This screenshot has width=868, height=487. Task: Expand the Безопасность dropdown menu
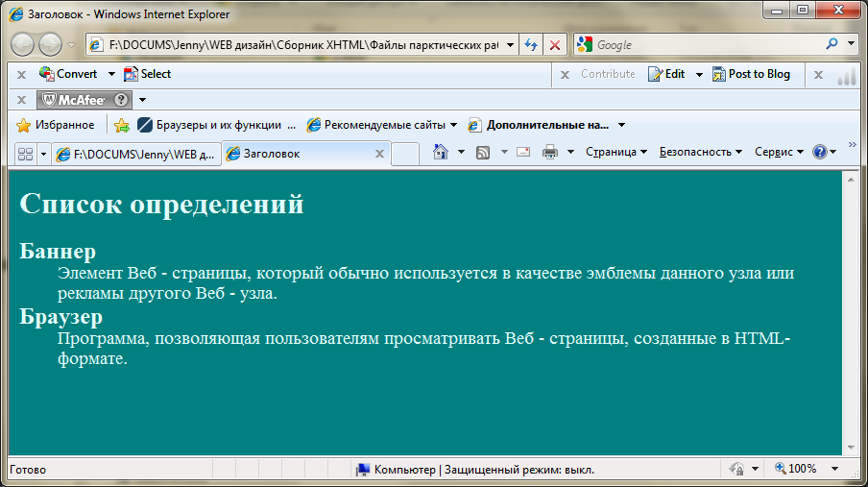[700, 152]
